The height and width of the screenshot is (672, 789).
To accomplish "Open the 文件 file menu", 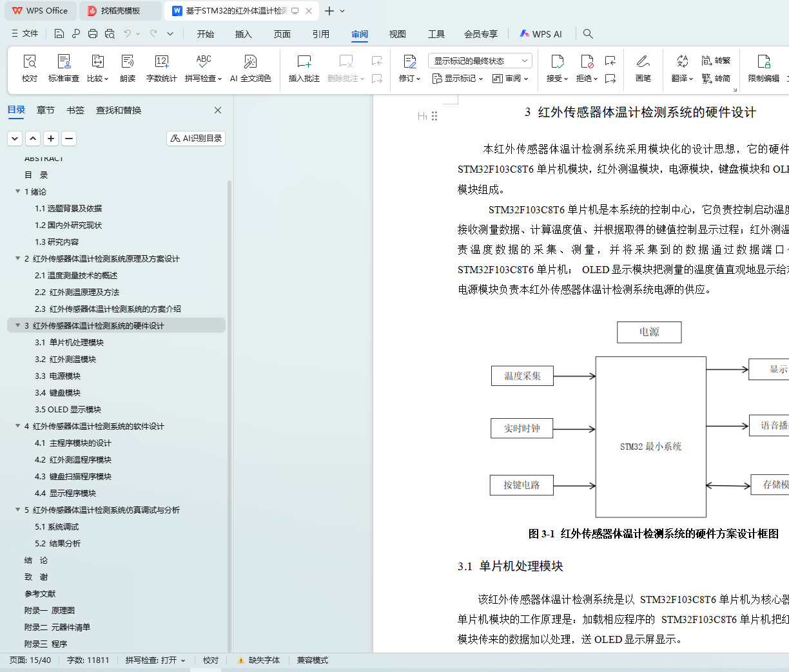I will pyautogui.click(x=25, y=34).
